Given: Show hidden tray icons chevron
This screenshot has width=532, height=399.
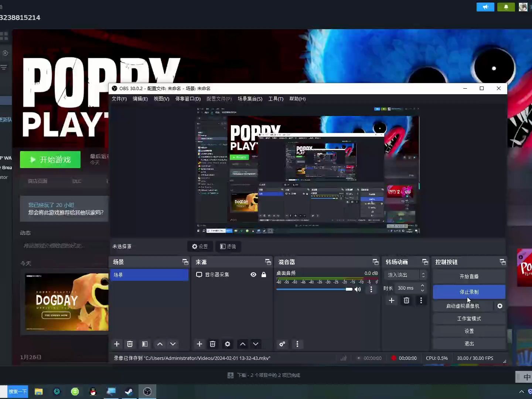Looking at the screenshot, I should (x=522, y=392).
